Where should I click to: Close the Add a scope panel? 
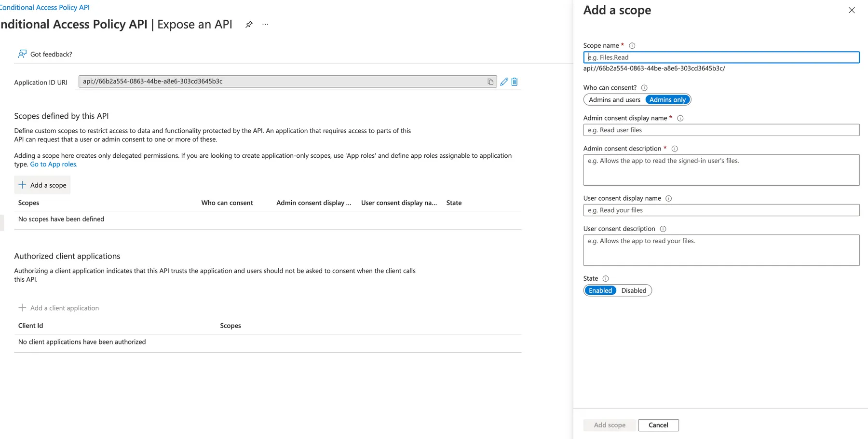click(852, 10)
